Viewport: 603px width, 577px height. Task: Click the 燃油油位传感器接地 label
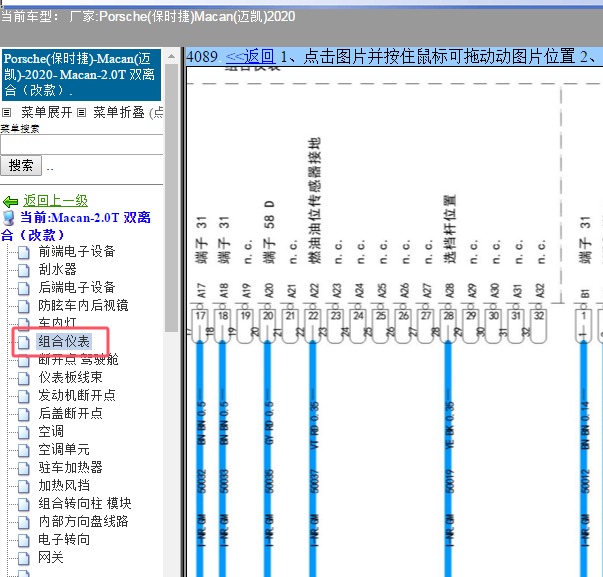[x=314, y=200]
